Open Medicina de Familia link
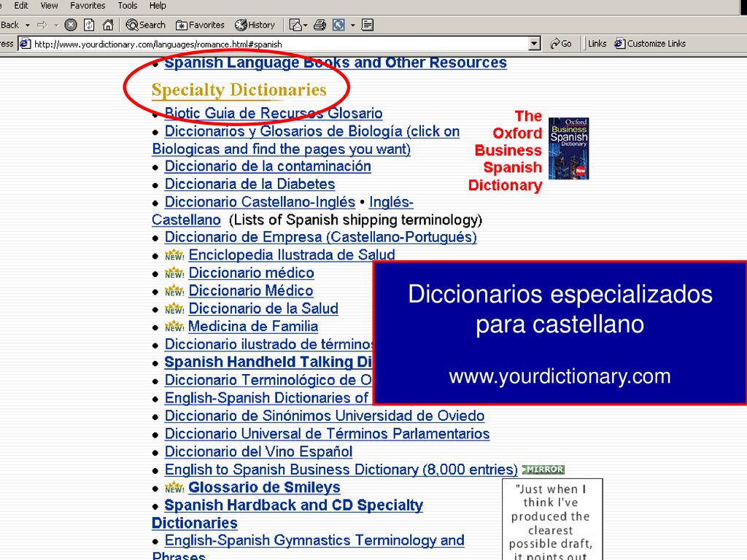Screen dimensions: 747x560 coord(253,327)
